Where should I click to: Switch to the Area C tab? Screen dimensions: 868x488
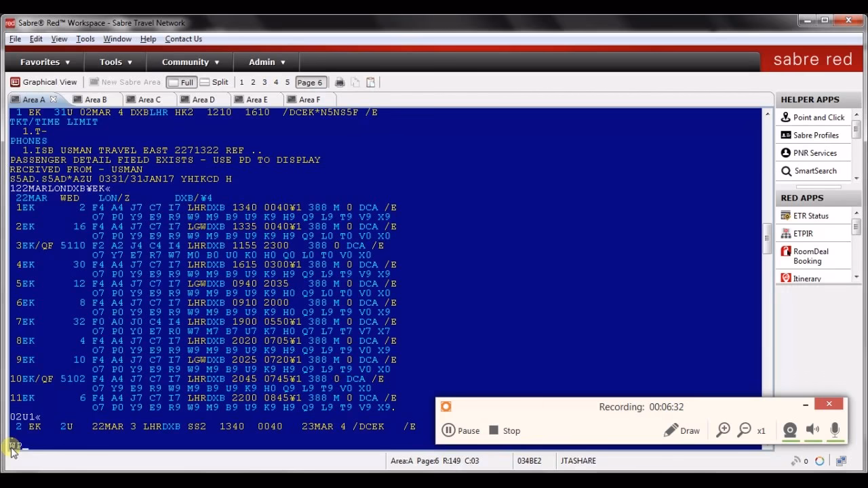149,100
